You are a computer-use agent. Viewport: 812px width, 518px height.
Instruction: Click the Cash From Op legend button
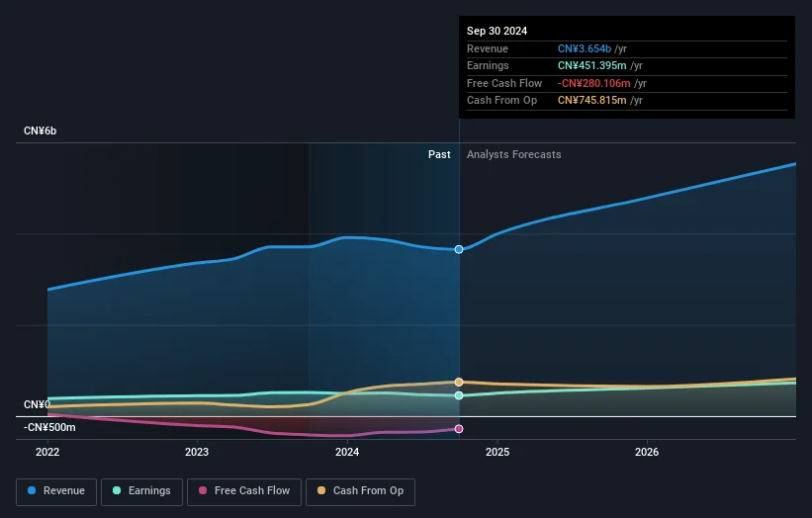[x=360, y=490]
